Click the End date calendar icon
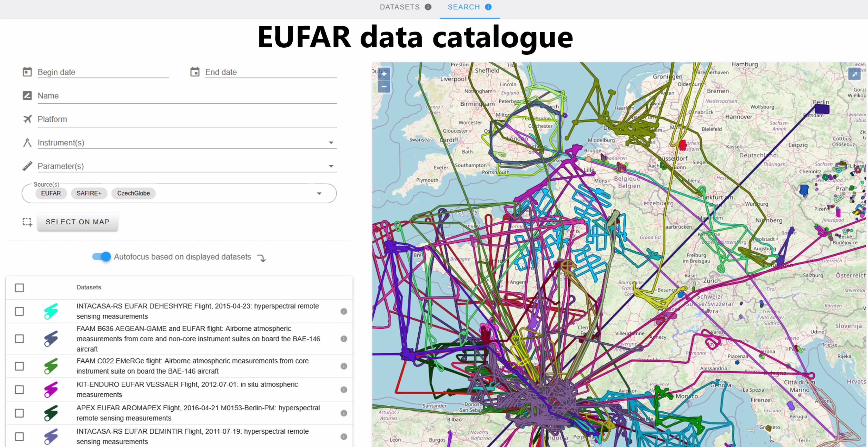The height and width of the screenshot is (447, 868). pyautogui.click(x=195, y=72)
